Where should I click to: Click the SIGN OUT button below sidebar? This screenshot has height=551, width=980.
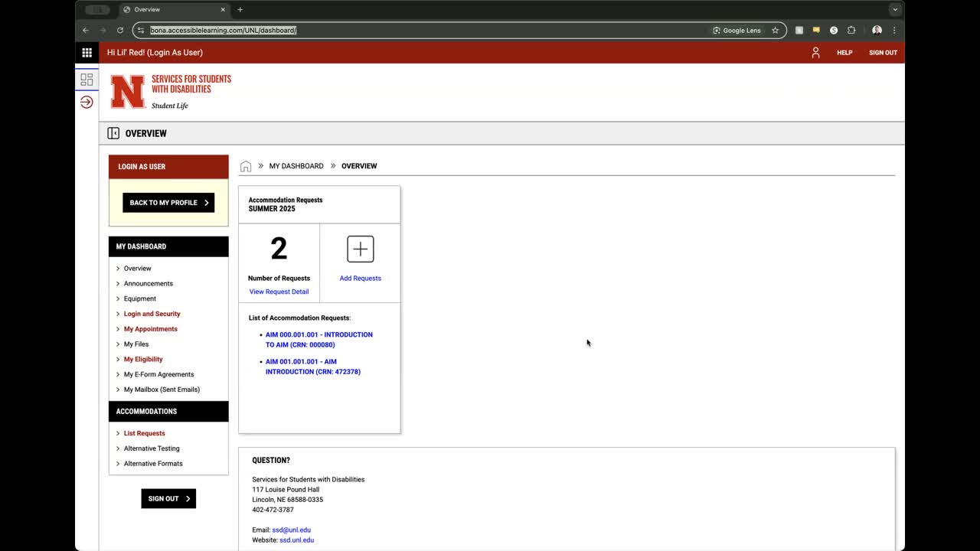coord(168,499)
